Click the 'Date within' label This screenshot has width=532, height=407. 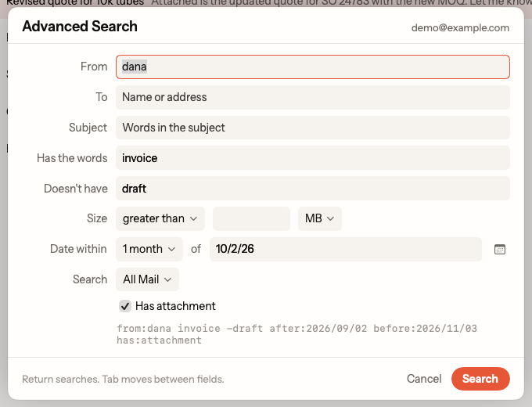coord(78,249)
